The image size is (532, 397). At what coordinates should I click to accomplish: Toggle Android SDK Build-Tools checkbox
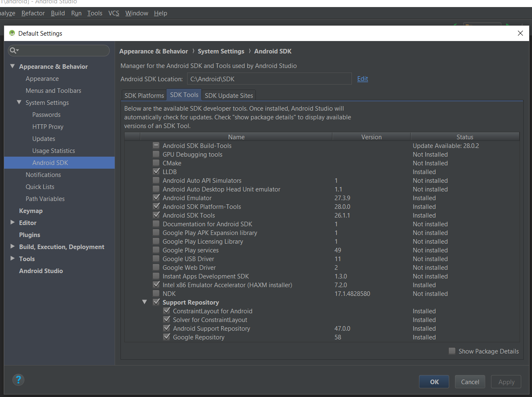[156, 145]
